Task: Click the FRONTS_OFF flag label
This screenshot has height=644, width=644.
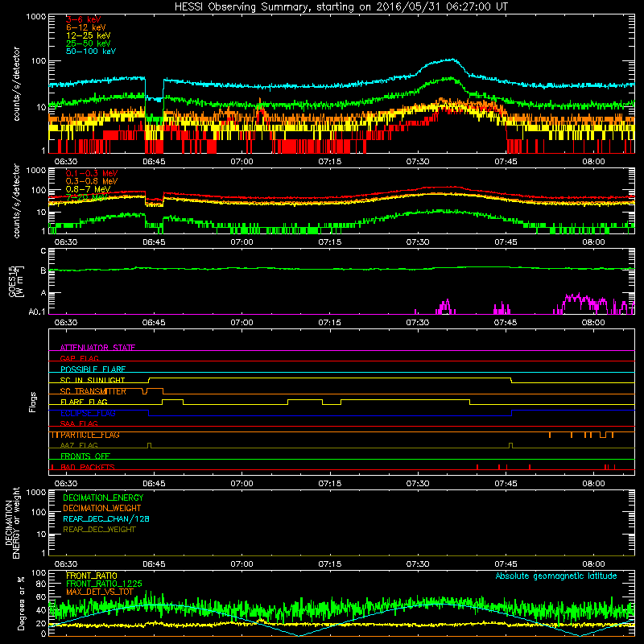Action: (x=85, y=456)
